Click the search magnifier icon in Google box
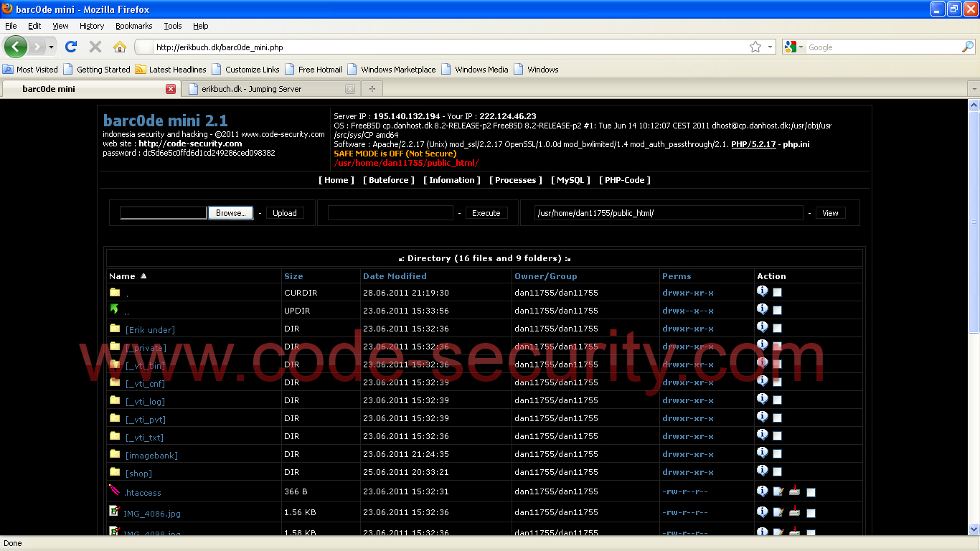Viewport: 980px width, 551px height. [x=968, y=47]
